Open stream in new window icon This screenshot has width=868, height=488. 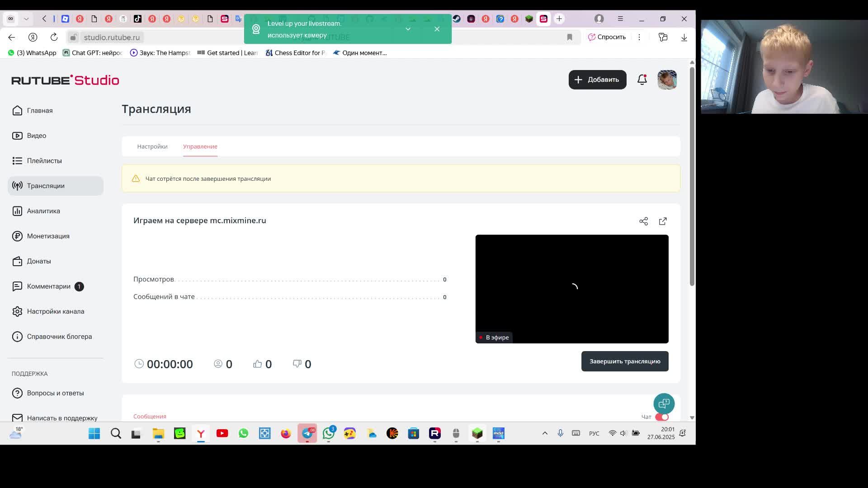(x=663, y=221)
